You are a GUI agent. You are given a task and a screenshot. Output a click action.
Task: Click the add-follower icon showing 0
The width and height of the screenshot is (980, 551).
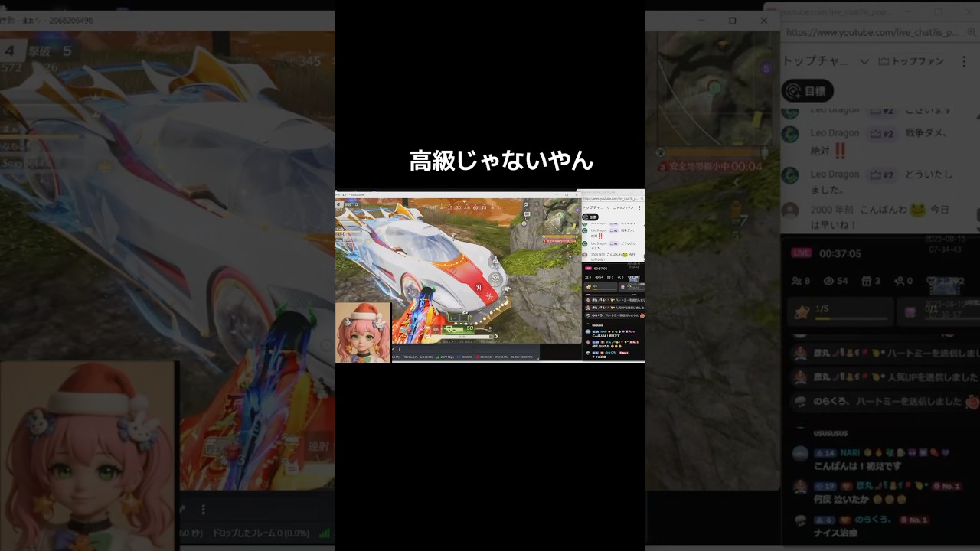click(900, 282)
